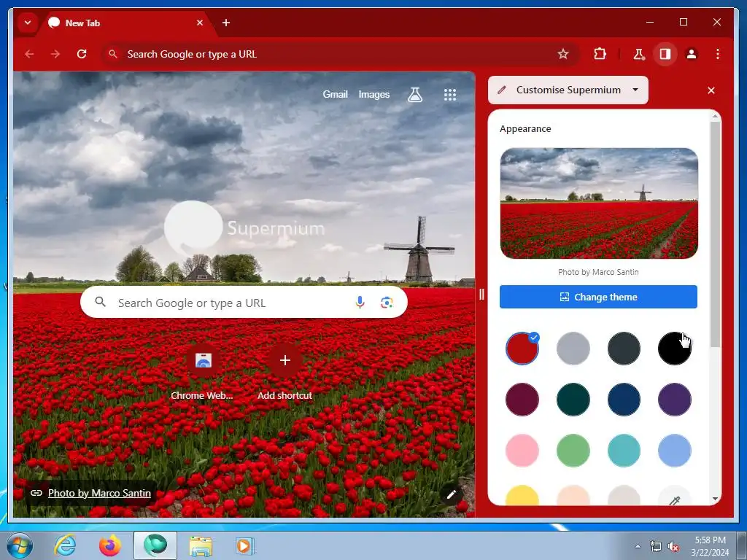747x560 pixels.
Task: Click the flask icon on new tab page
Action: tap(415, 95)
